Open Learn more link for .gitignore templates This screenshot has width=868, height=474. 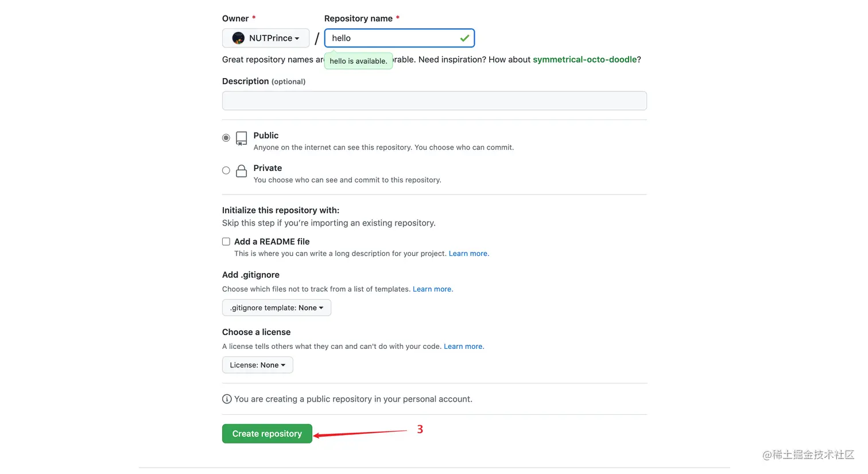click(432, 289)
